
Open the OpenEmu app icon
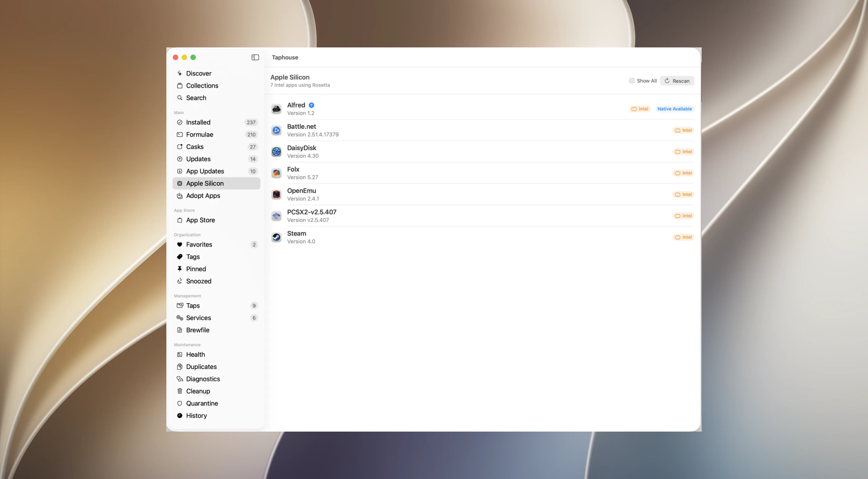tap(276, 194)
